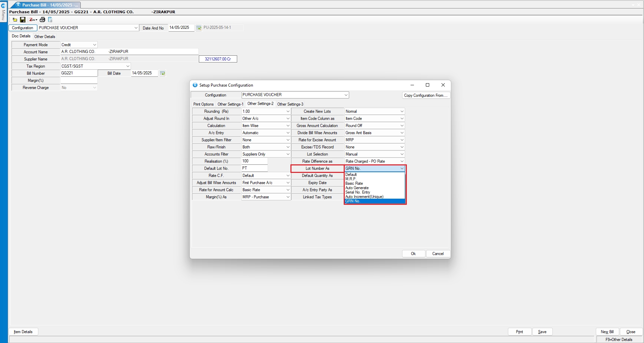The image size is (644, 343).
Task: Click the new document icon in toolbar
Action: [x=15, y=20]
